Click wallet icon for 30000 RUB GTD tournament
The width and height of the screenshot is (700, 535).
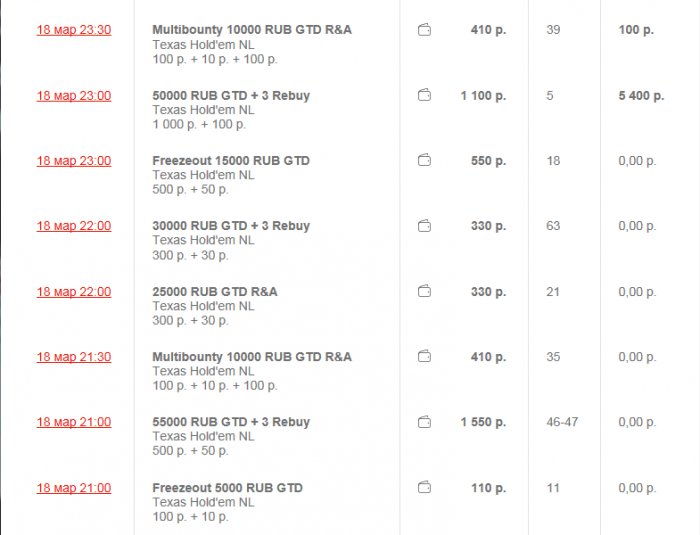(x=424, y=226)
